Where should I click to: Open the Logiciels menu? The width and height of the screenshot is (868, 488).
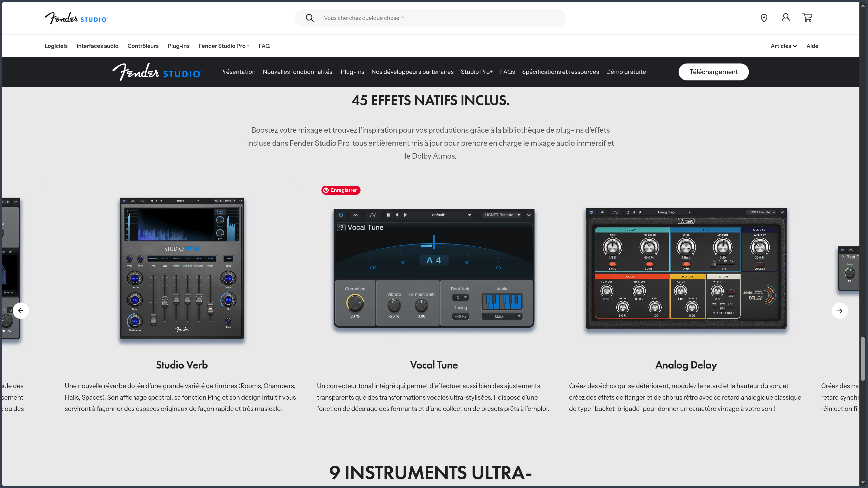(56, 46)
